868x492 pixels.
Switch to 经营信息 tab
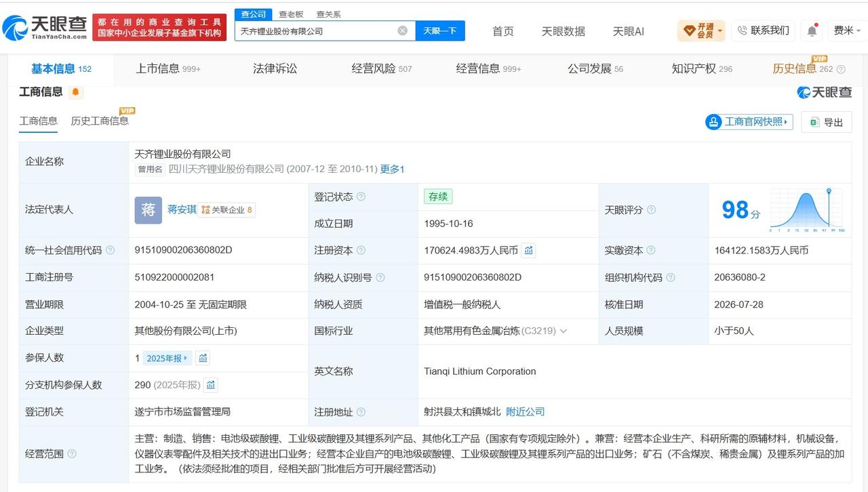(488, 68)
